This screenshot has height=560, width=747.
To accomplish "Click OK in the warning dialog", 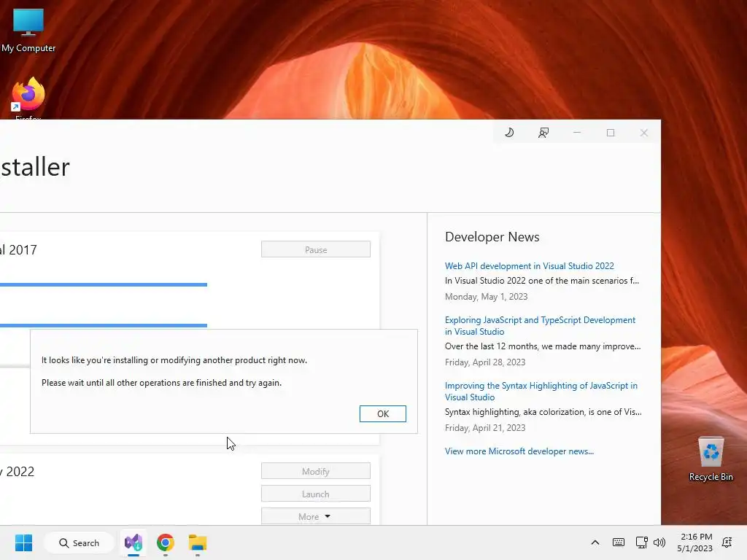I will [x=382, y=414].
